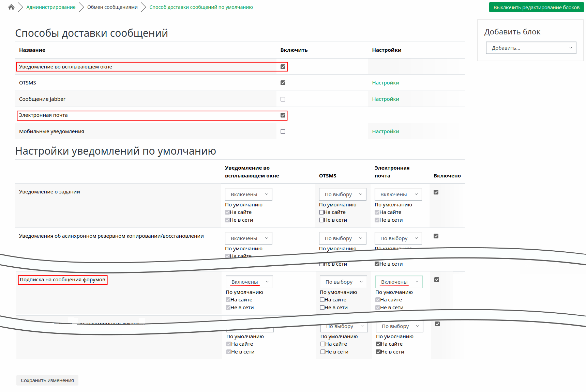
Task: Click the Подписка на сообщения форумов label
Action: point(62,280)
